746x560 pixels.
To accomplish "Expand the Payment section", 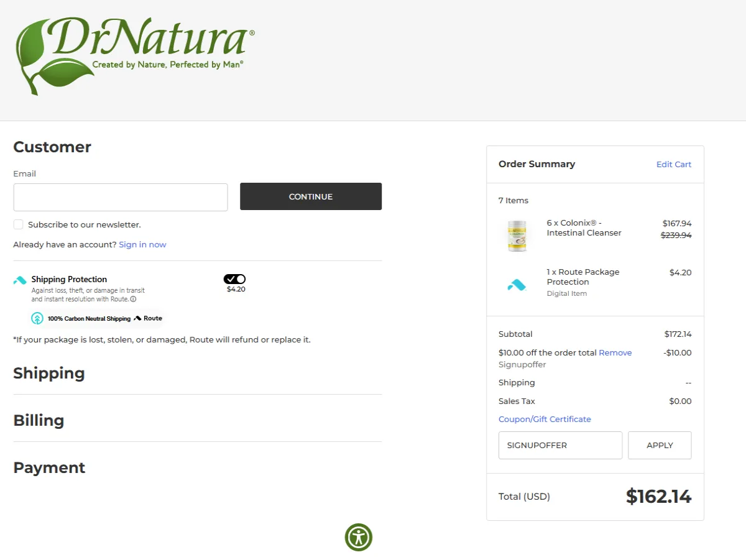I will click(49, 468).
